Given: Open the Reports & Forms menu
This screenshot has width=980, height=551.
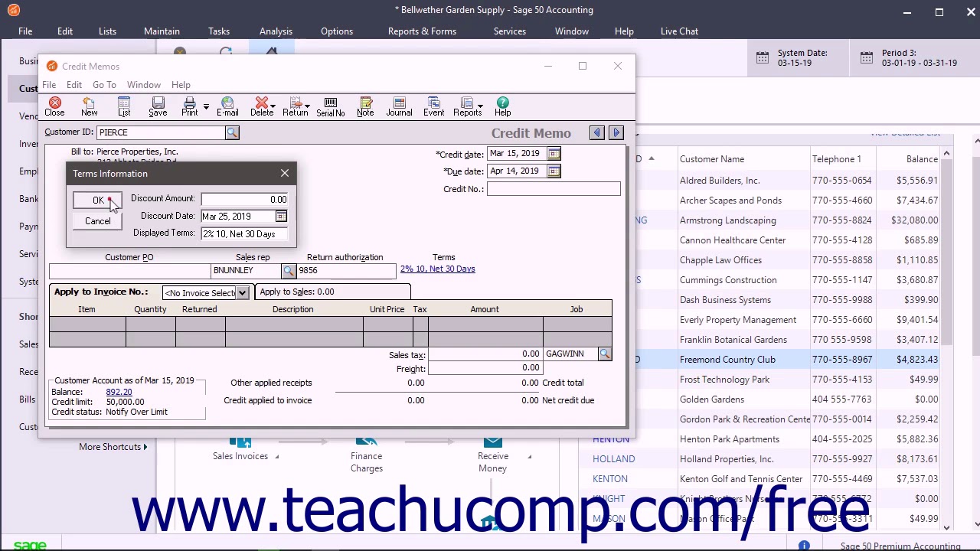Looking at the screenshot, I should (x=422, y=31).
